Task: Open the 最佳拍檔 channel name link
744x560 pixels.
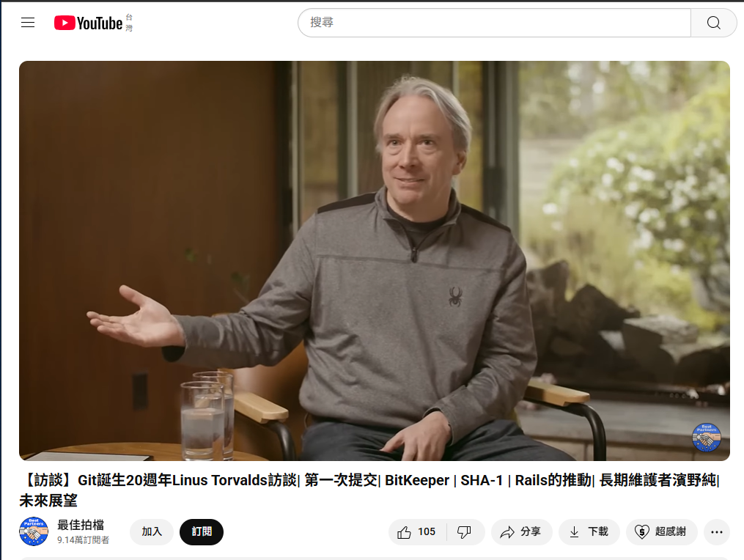Action: (81, 525)
